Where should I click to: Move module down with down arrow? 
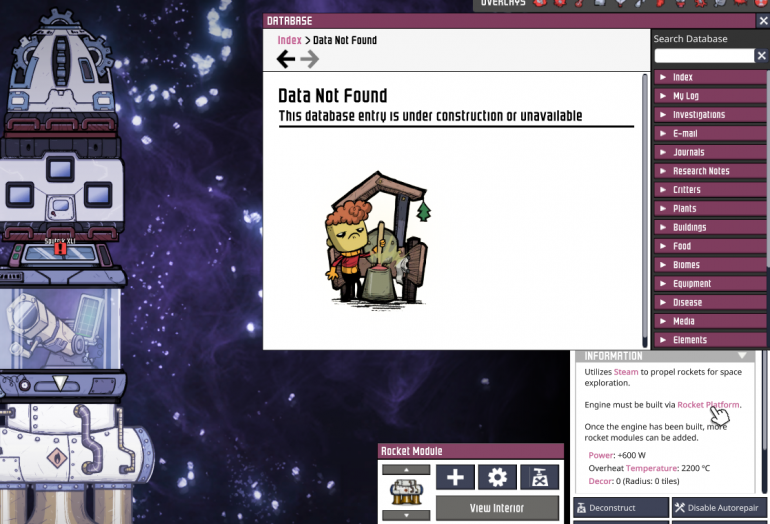click(406, 516)
